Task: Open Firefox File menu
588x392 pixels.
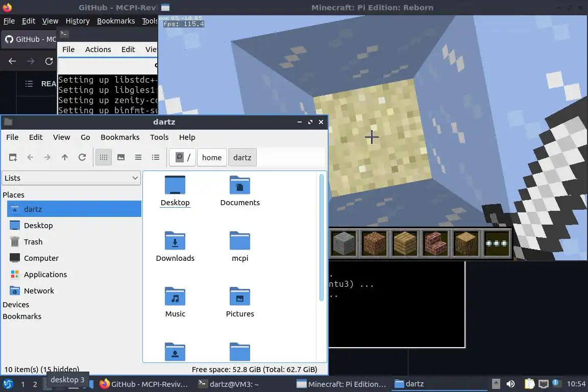Action: coord(9,21)
